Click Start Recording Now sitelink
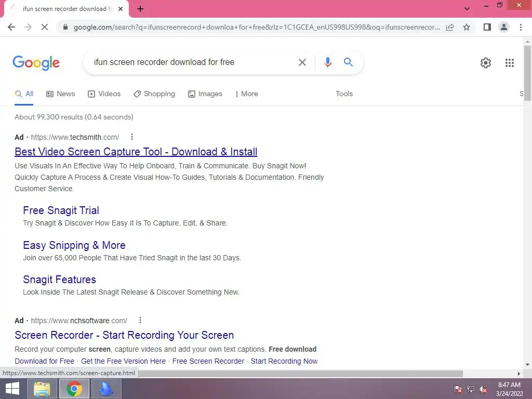The height and width of the screenshot is (399, 532). point(284,361)
